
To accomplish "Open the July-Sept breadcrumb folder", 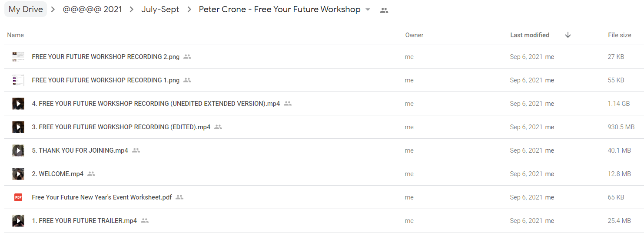I will coord(160,10).
